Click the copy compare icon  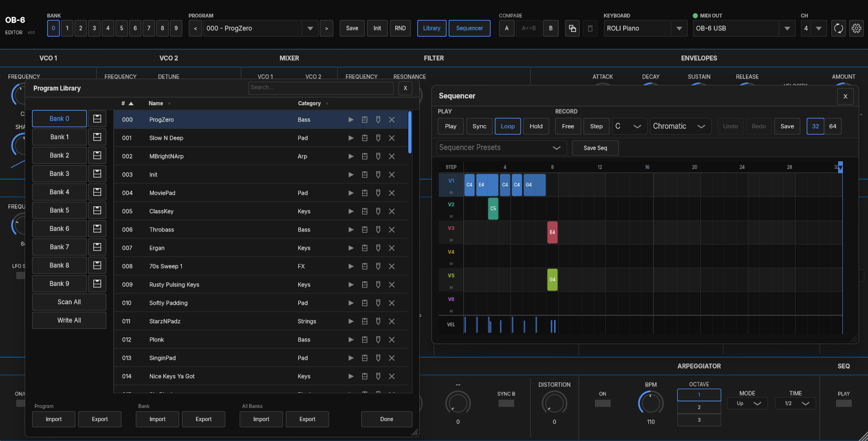coord(572,28)
